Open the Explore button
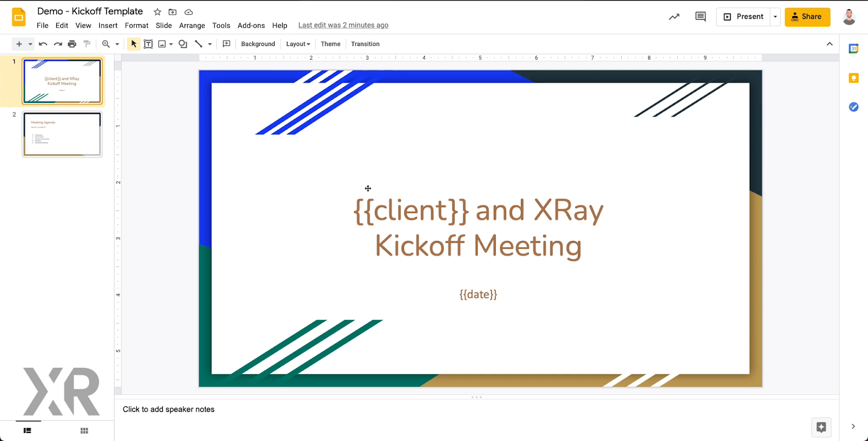Image resolution: width=868 pixels, height=441 pixels. (x=821, y=427)
